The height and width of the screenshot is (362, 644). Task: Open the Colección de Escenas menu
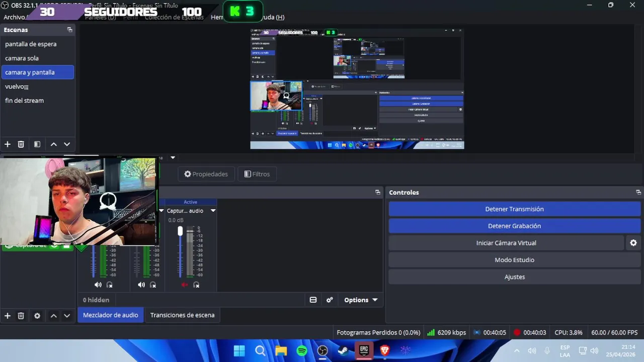[x=174, y=17]
